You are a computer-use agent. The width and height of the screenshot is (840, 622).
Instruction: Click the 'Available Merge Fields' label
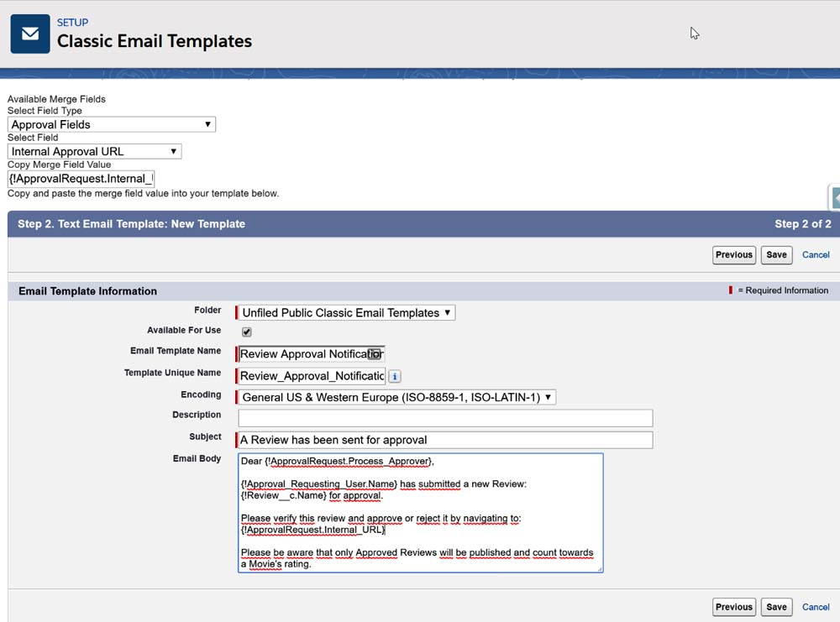click(56, 99)
